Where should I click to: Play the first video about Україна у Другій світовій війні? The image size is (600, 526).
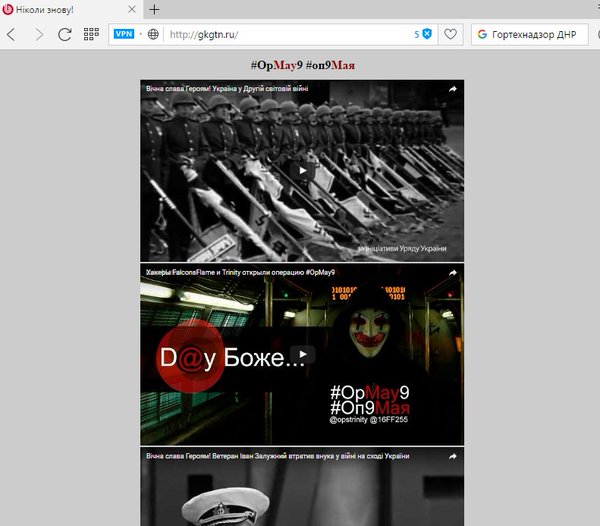(x=302, y=171)
